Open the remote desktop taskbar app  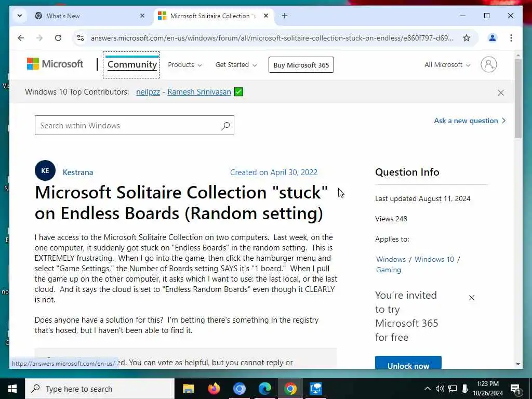pos(315,389)
